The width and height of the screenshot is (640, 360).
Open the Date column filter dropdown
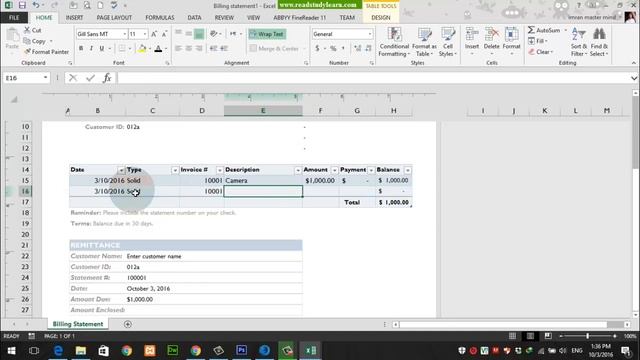point(121,170)
